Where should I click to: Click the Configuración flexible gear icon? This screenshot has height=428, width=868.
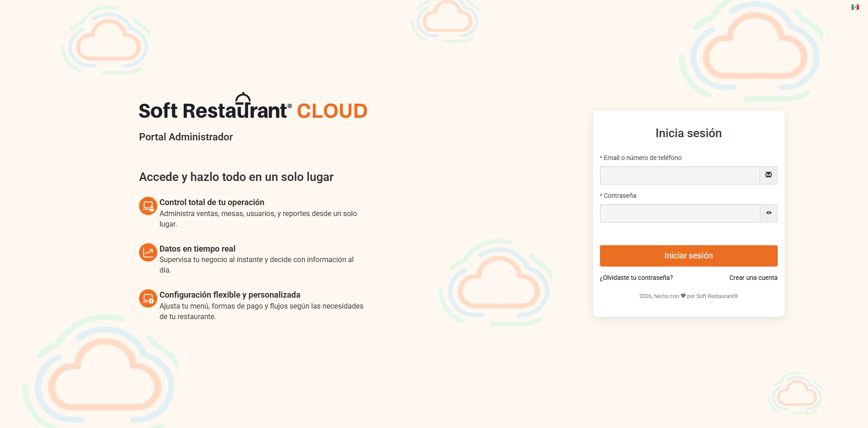tap(148, 299)
